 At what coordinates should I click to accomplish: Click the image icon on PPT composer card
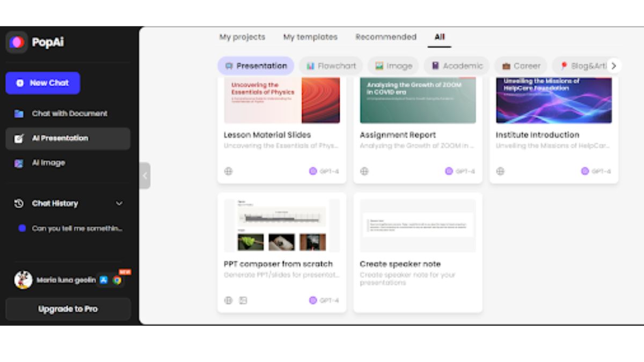coord(243,300)
